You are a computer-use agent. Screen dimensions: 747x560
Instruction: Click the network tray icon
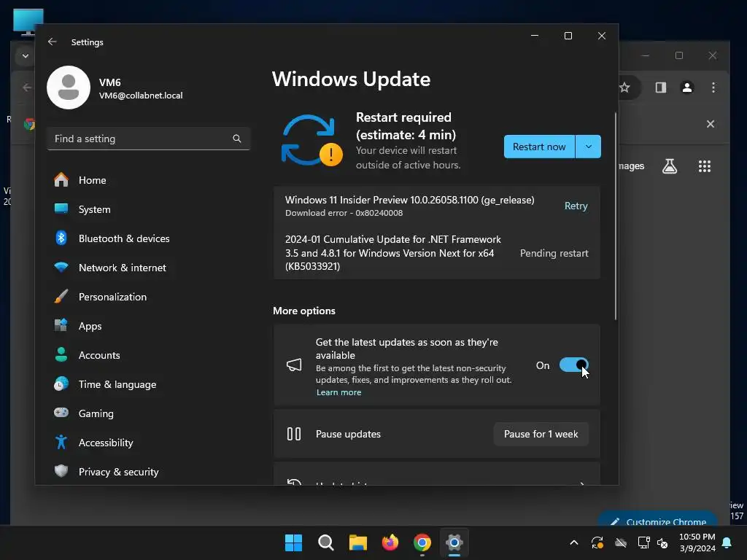[643, 542]
